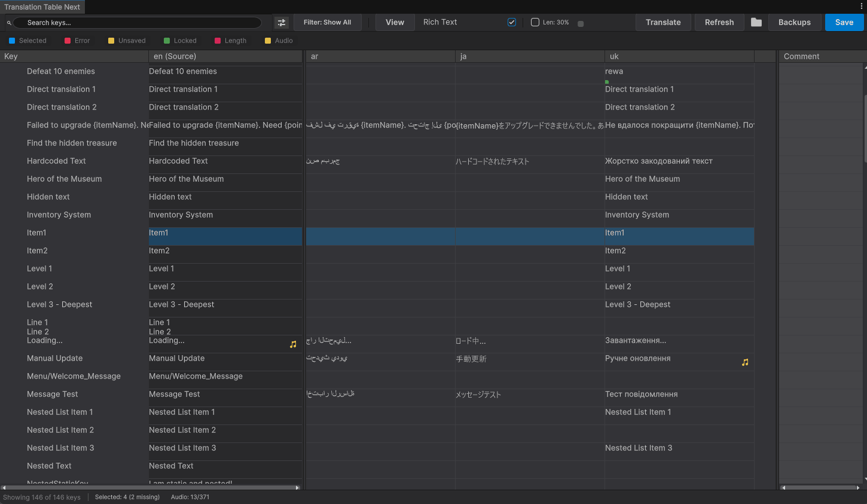Open the three-dot overflow menu at top right
Viewport: 867px width, 504px height.
(x=861, y=5)
